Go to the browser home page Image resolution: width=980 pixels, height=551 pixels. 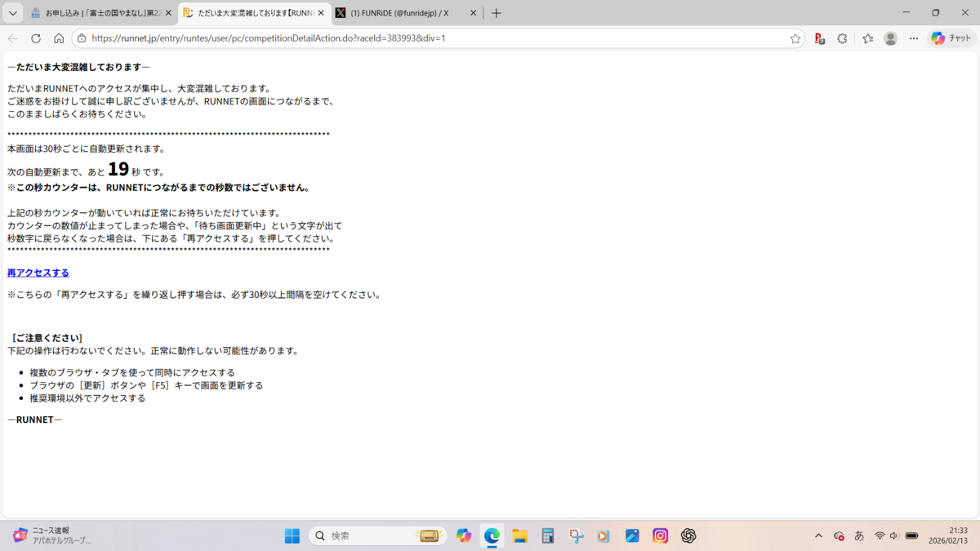pyautogui.click(x=59, y=38)
